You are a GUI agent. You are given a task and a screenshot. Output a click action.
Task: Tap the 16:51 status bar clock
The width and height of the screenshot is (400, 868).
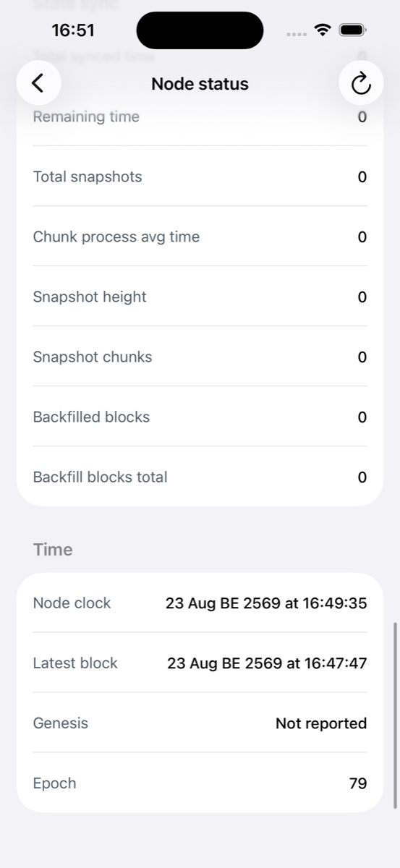pyautogui.click(x=73, y=30)
